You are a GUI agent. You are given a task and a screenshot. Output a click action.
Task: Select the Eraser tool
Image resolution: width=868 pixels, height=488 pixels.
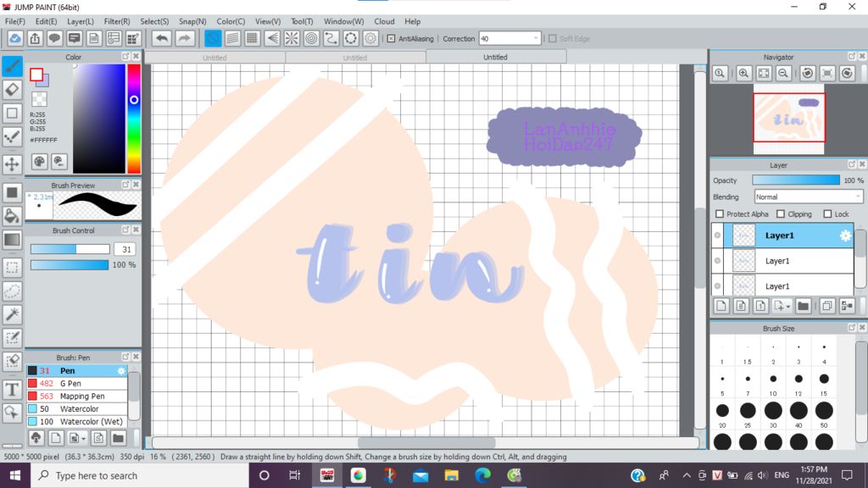pyautogui.click(x=12, y=90)
